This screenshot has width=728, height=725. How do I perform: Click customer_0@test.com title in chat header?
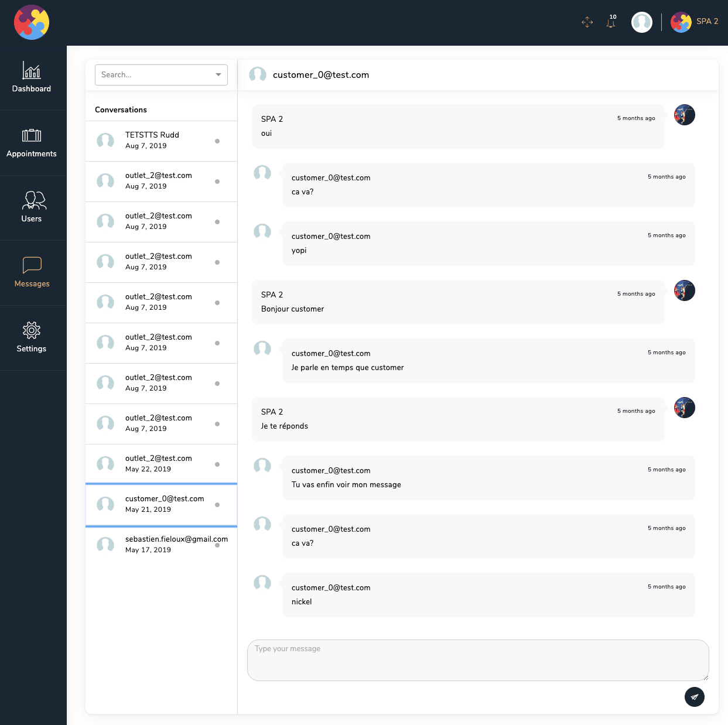[321, 74]
